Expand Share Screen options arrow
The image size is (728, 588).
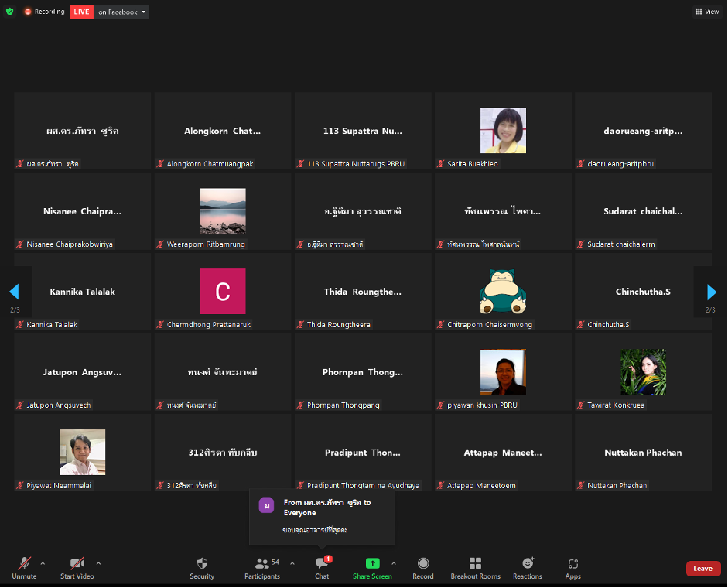pyautogui.click(x=394, y=563)
